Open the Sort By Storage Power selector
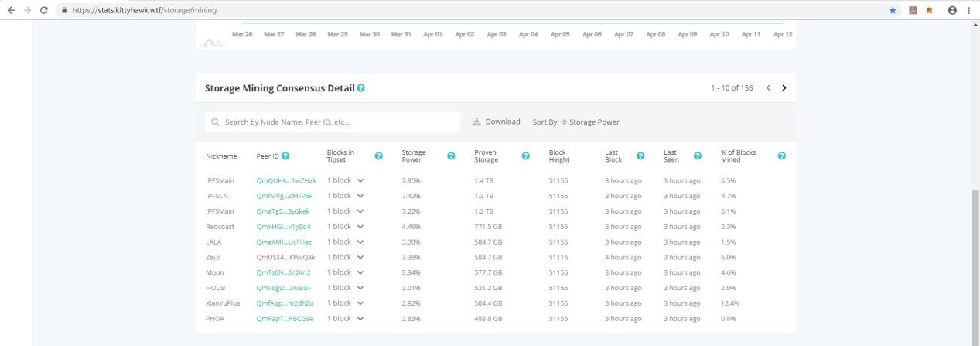Image resolution: width=980 pixels, height=346 pixels. (576, 122)
